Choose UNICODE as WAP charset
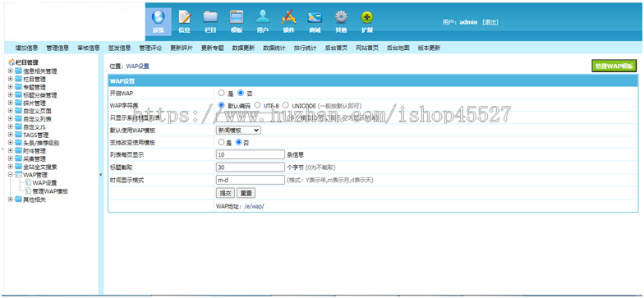The image size is (644, 298). 286,105
